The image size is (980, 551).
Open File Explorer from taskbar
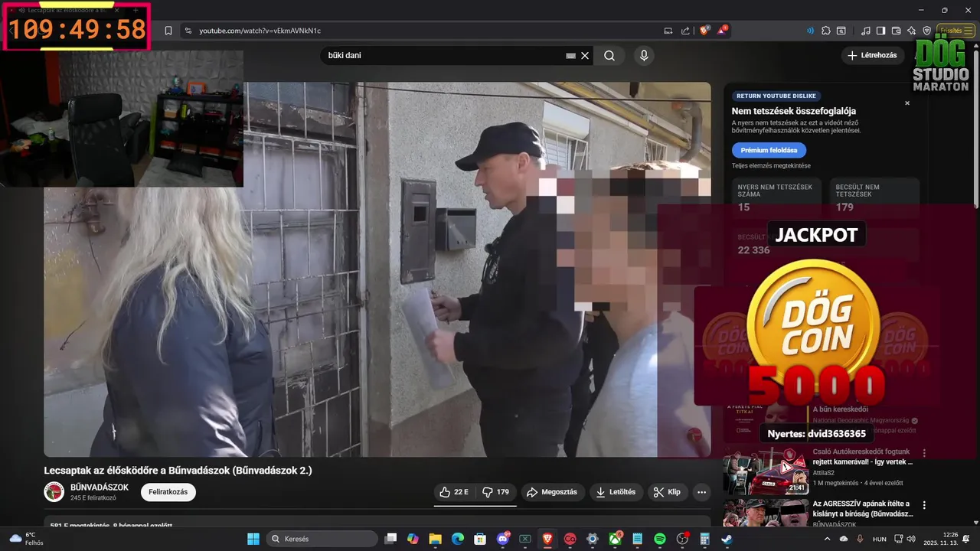[435, 539]
